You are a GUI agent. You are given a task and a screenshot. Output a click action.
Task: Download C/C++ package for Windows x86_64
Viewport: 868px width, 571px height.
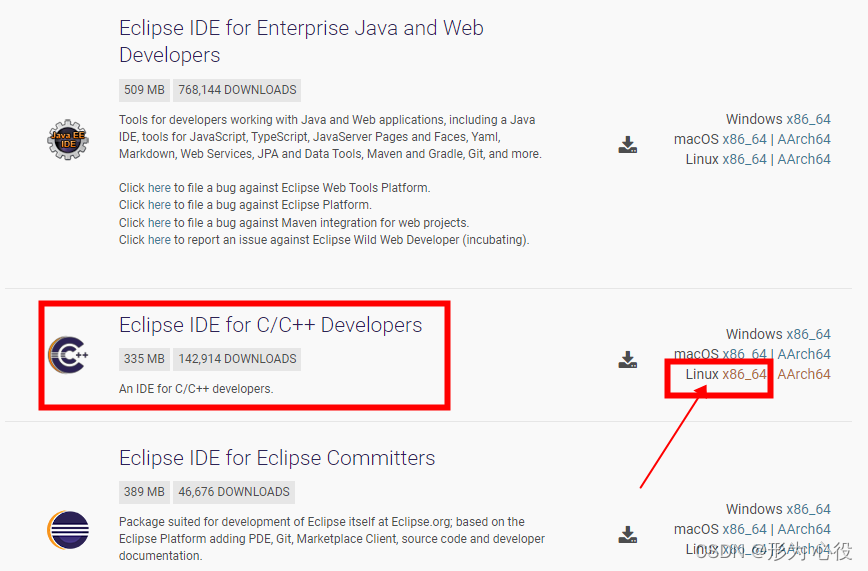pos(808,334)
